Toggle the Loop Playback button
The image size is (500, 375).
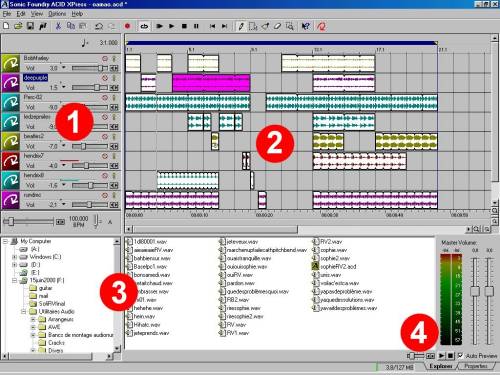(x=144, y=26)
